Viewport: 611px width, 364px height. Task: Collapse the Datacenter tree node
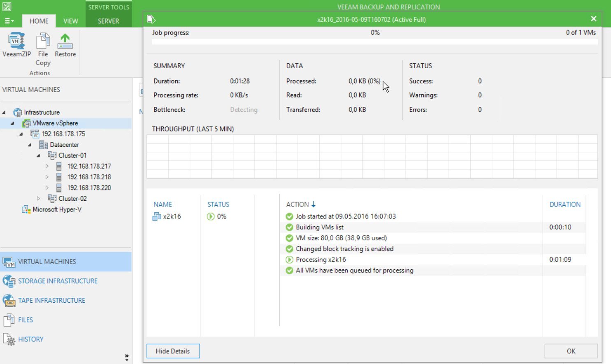click(x=30, y=145)
